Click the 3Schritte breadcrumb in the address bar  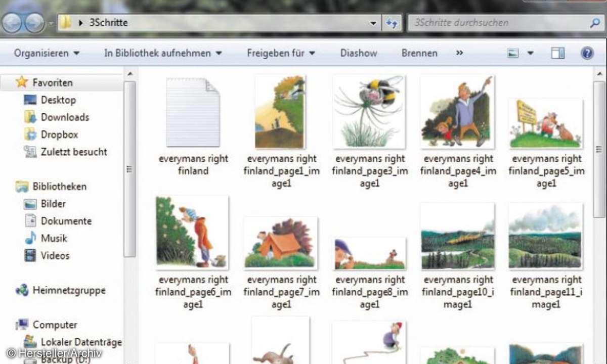[x=108, y=23]
